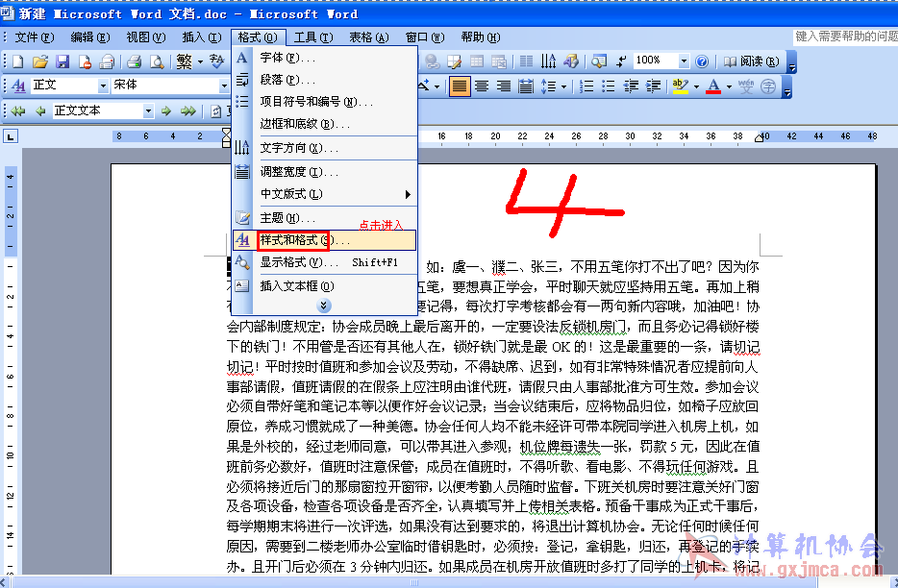The width and height of the screenshot is (898, 588).
Task: Choose 文字方向 menu entry
Action: tap(325, 148)
